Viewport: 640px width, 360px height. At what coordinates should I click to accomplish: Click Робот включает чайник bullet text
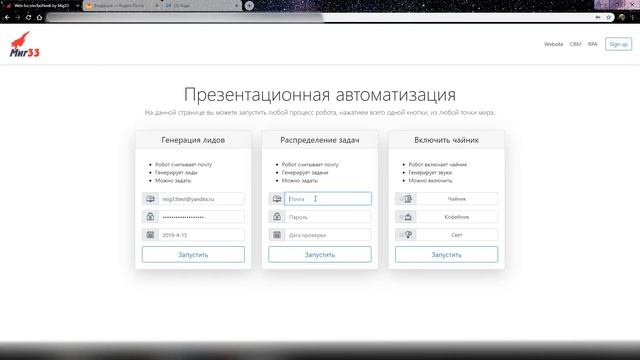click(438, 164)
